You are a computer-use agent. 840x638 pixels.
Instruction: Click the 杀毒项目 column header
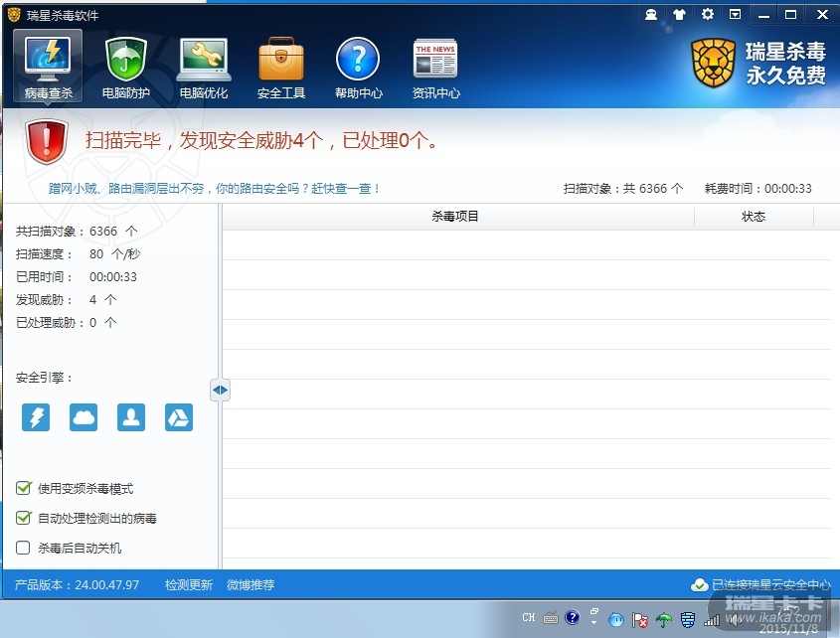click(x=455, y=217)
